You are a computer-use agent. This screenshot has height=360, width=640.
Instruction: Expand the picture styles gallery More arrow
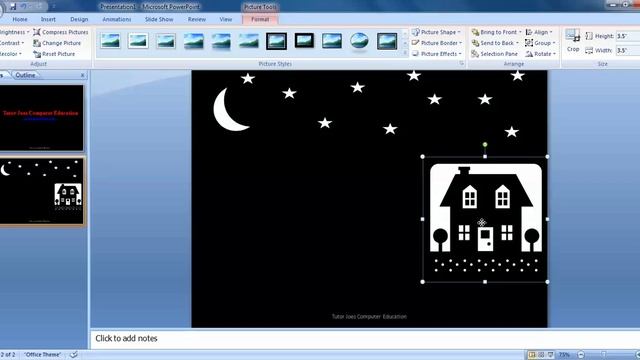pyautogui.click(x=405, y=52)
